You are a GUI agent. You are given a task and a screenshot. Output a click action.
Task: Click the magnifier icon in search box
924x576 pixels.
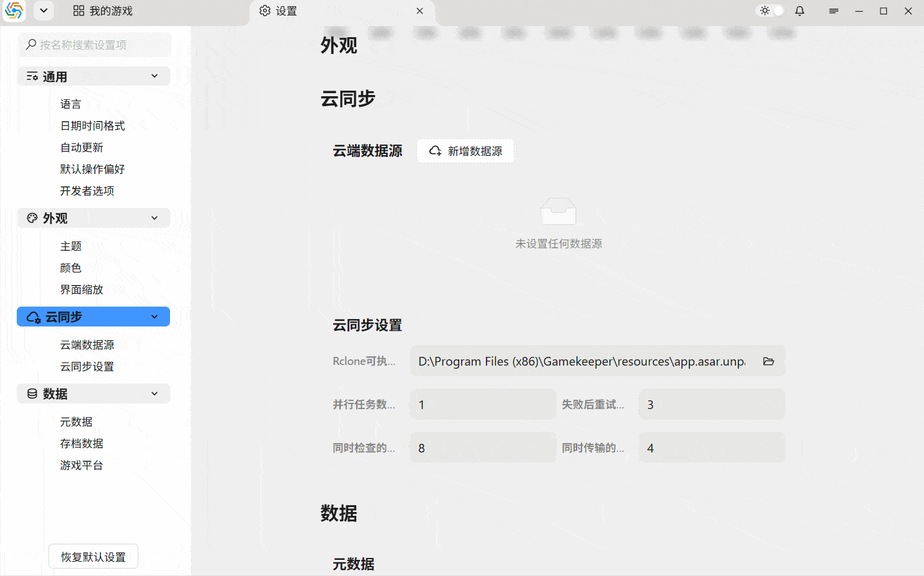[30, 44]
